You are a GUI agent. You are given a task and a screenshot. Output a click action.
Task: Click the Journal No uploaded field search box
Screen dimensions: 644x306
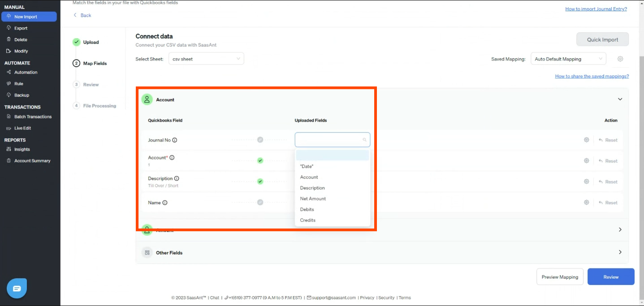333,140
